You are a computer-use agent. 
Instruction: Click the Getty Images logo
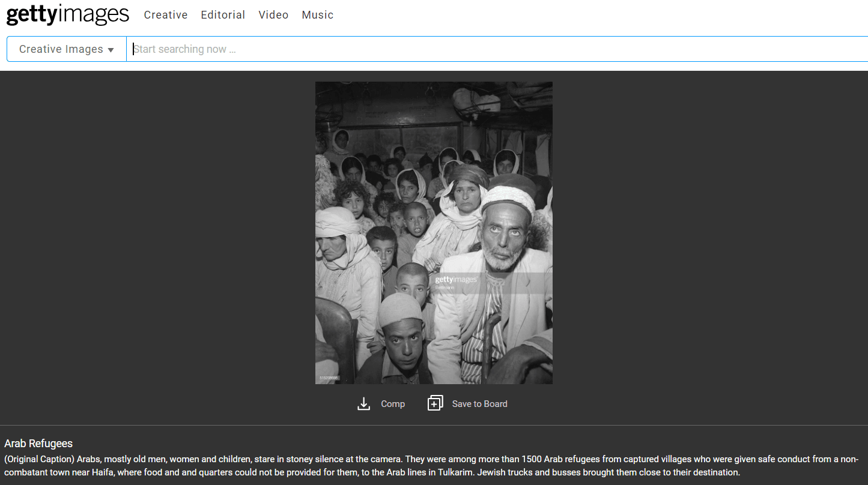(x=68, y=14)
